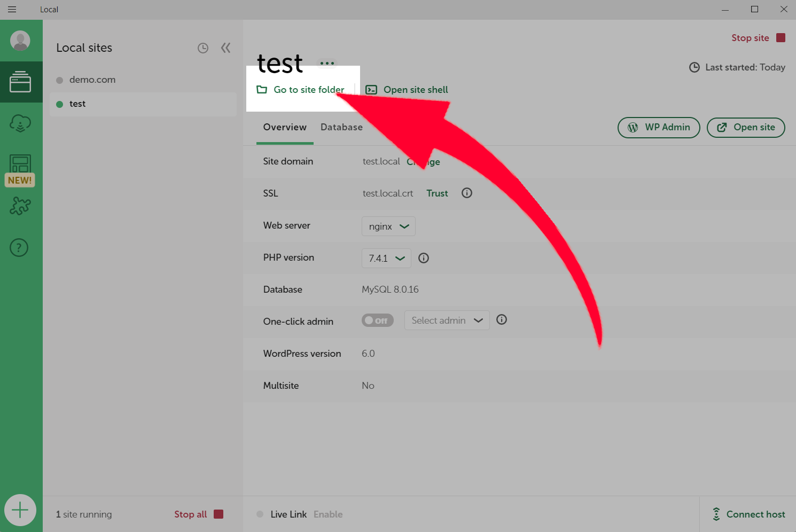
Task: Open the Connect cloud icon in sidebar
Action: point(20,123)
